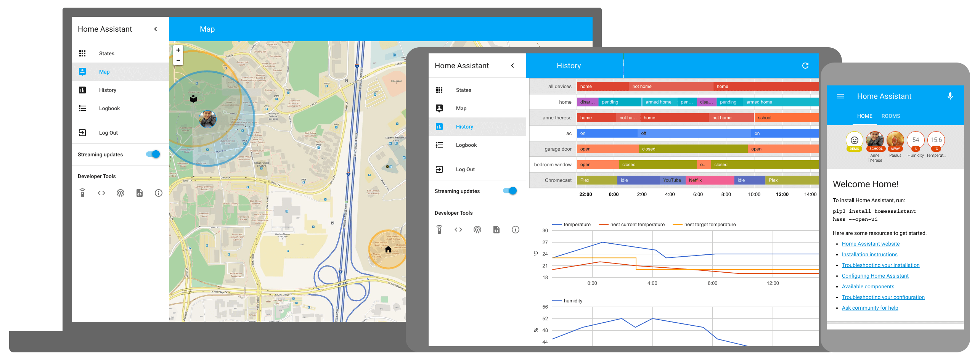Viewport: 980px width, 360px height.
Task: Visit the Home Assistant website link
Action: click(x=871, y=244)
